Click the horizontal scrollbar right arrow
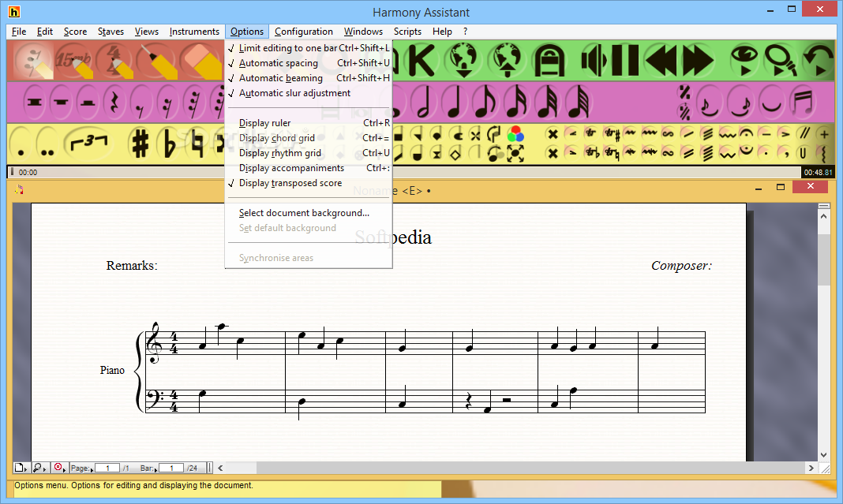 click(811, 468)
